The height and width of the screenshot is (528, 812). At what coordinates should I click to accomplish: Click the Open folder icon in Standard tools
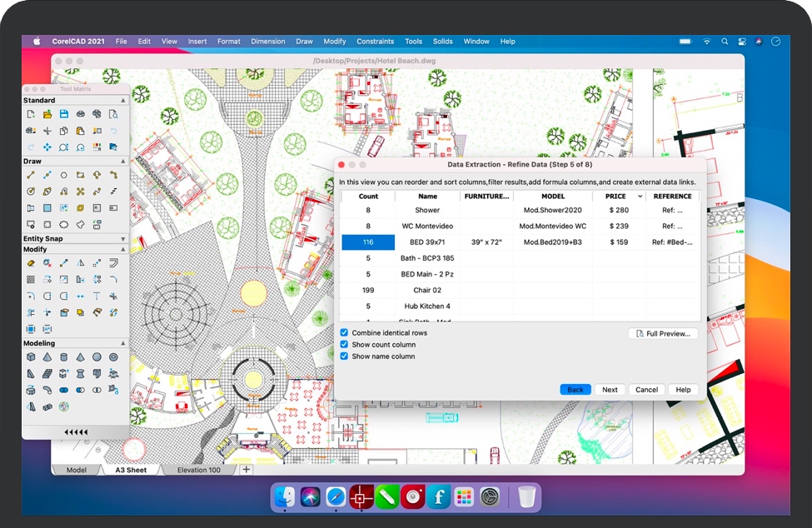[x=47, y=114]
